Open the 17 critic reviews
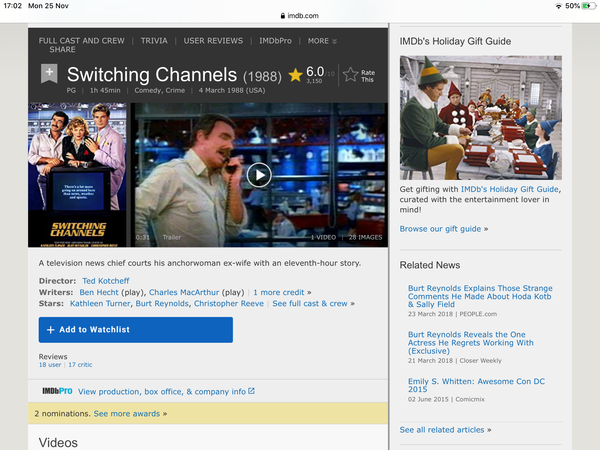Screen dimensions: 600x450 (80, 365)
